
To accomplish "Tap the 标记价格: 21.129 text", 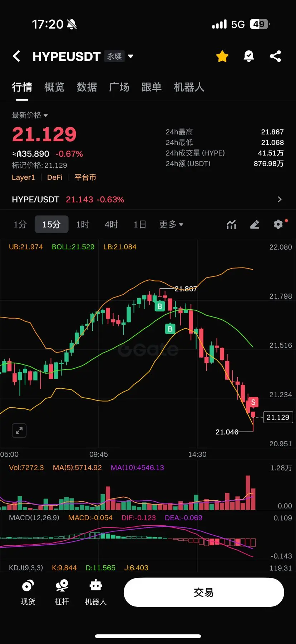I will (x=39, y=165).
